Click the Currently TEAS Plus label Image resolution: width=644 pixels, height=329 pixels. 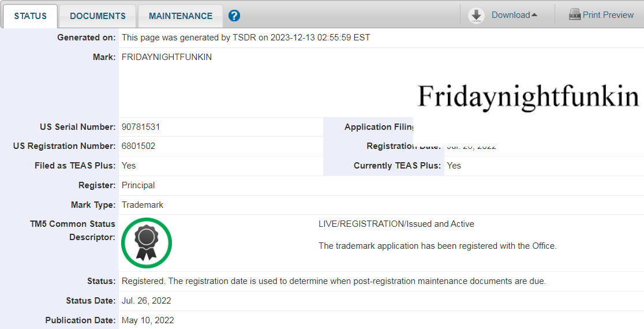tap(397, 166)
